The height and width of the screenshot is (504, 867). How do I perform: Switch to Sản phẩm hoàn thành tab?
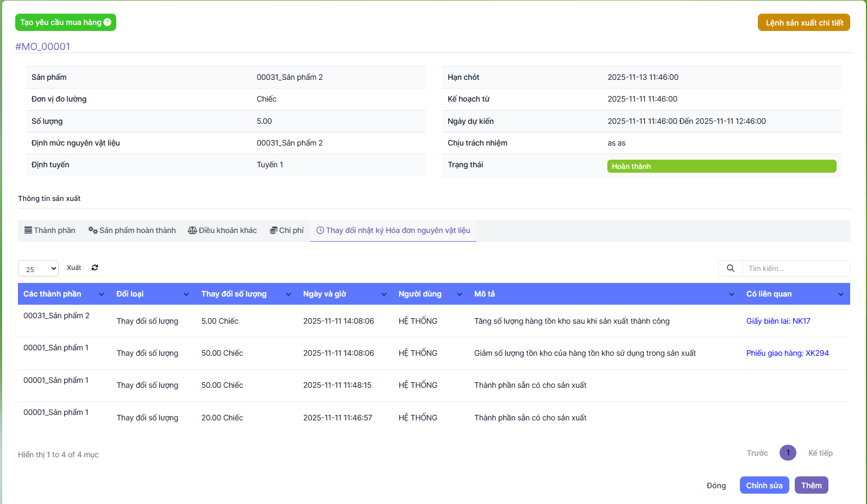(132, 230)
